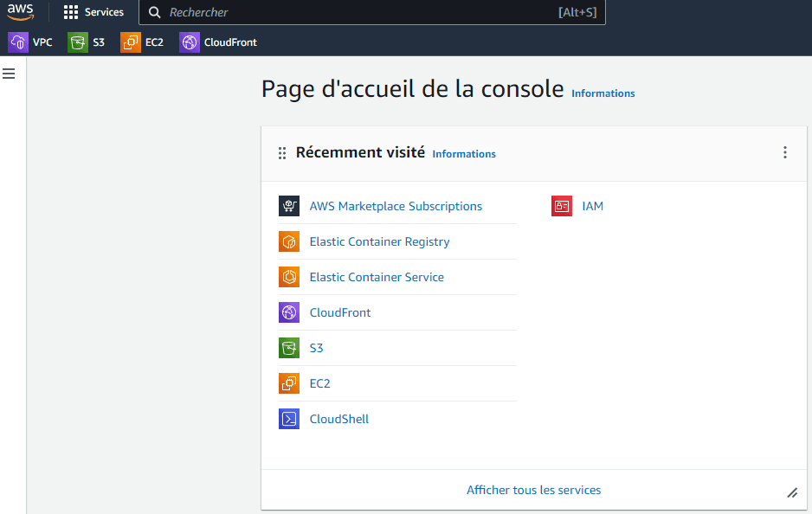The height and width of the screenshot is (514, 812).
Task: Open Informations link beside Récemment visité
Action: (x=464, y=154)
